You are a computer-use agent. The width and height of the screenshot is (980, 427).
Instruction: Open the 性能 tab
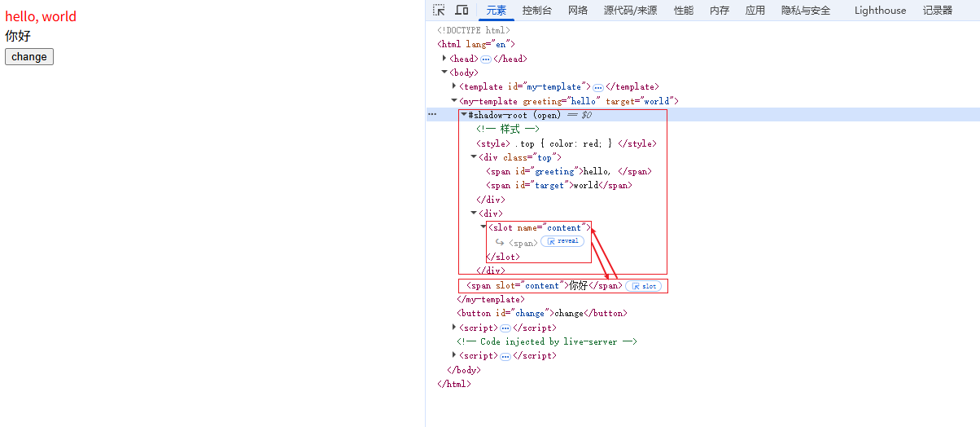tap(684, 11)
